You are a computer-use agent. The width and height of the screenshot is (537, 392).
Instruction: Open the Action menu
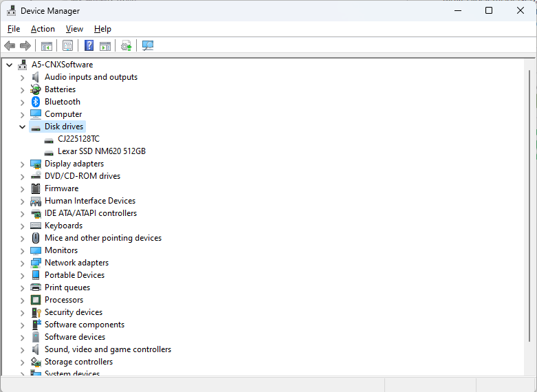(x=43, y=29)
